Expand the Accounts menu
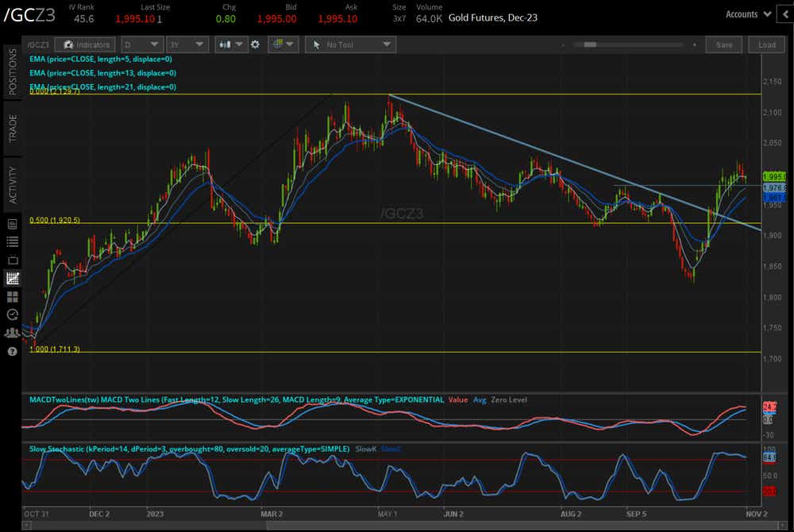 pos(748,14)
